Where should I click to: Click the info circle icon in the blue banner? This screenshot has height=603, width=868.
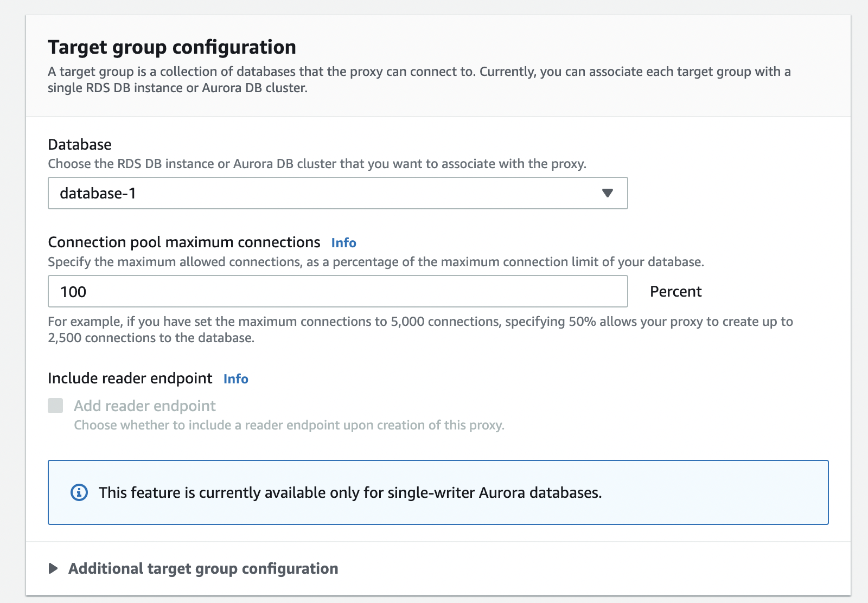pyautogui.click(x=79, y=492)
